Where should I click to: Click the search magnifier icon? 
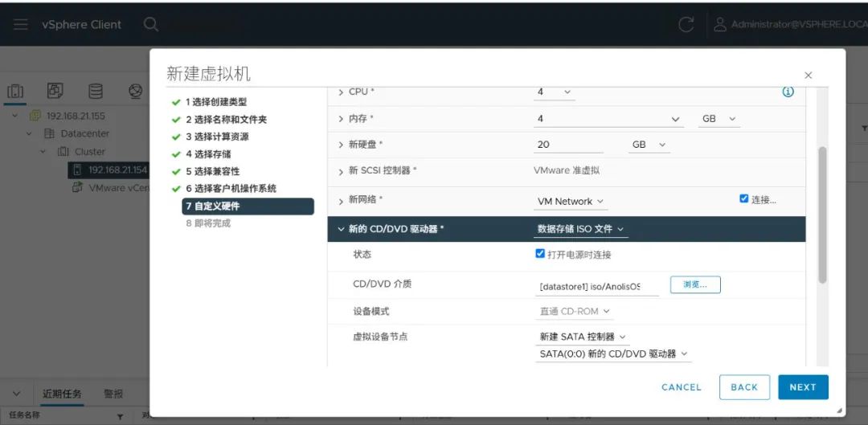150,24
